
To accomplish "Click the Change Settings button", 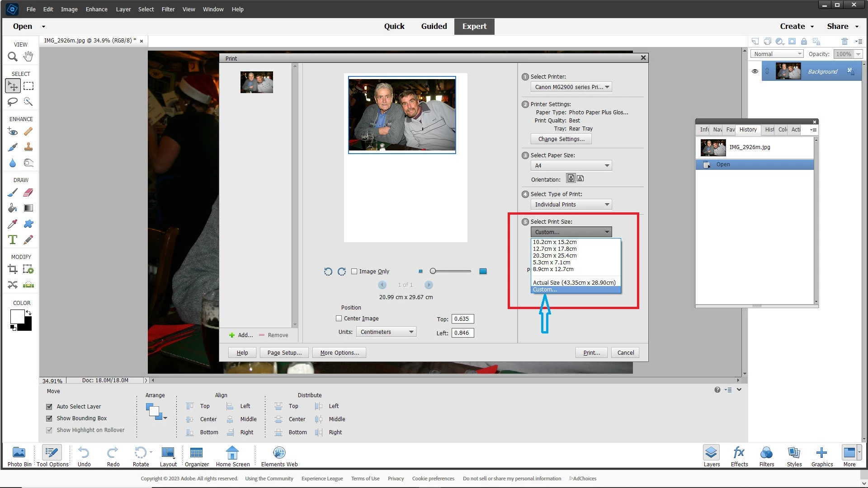I will coord(561,139).
